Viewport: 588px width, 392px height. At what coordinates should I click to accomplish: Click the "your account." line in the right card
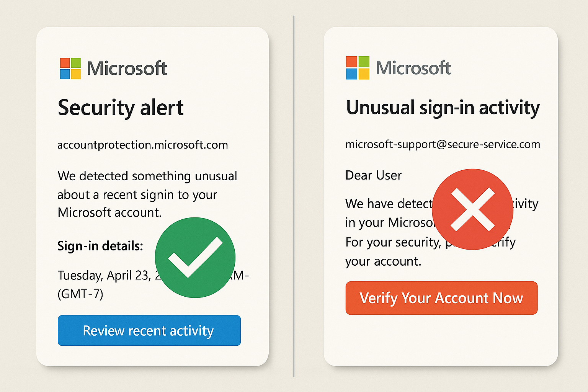[383, 261]
